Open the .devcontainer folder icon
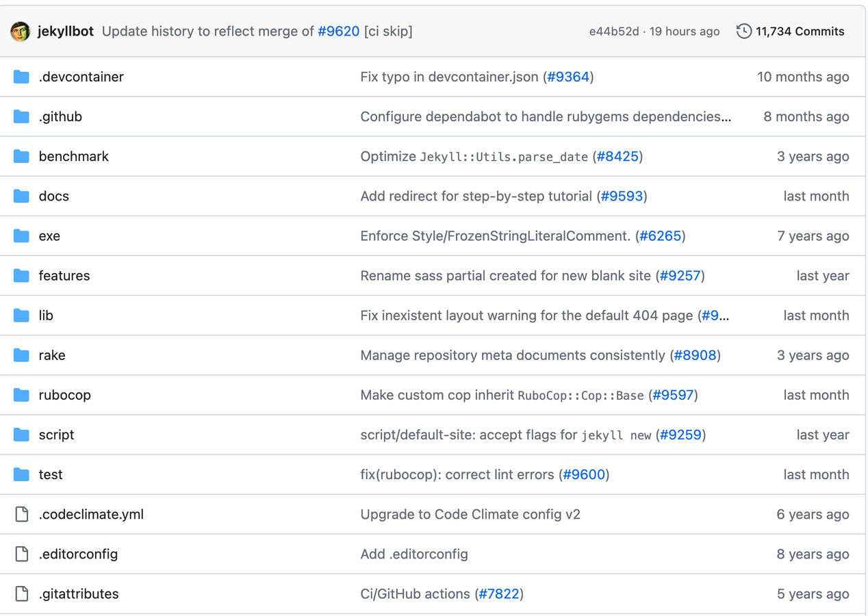 pyautogui.click(x=21, y=77)
